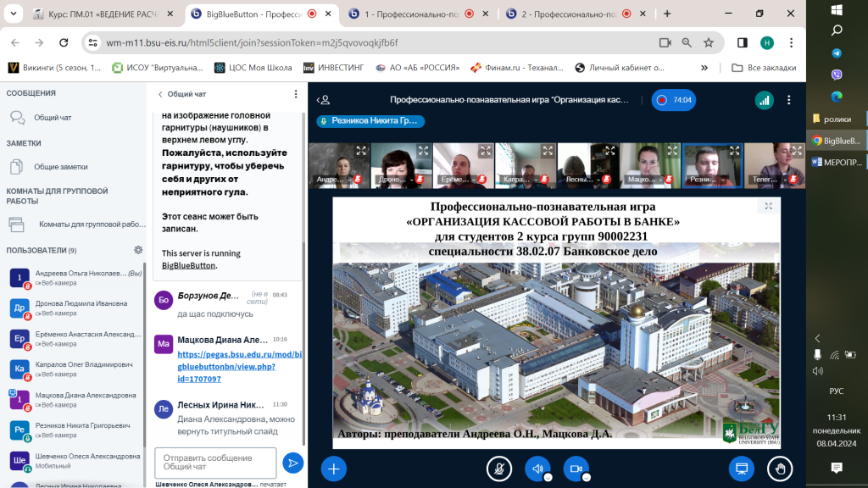Click the chat message input field
The image size is (868, 488).
coord(215,463)
